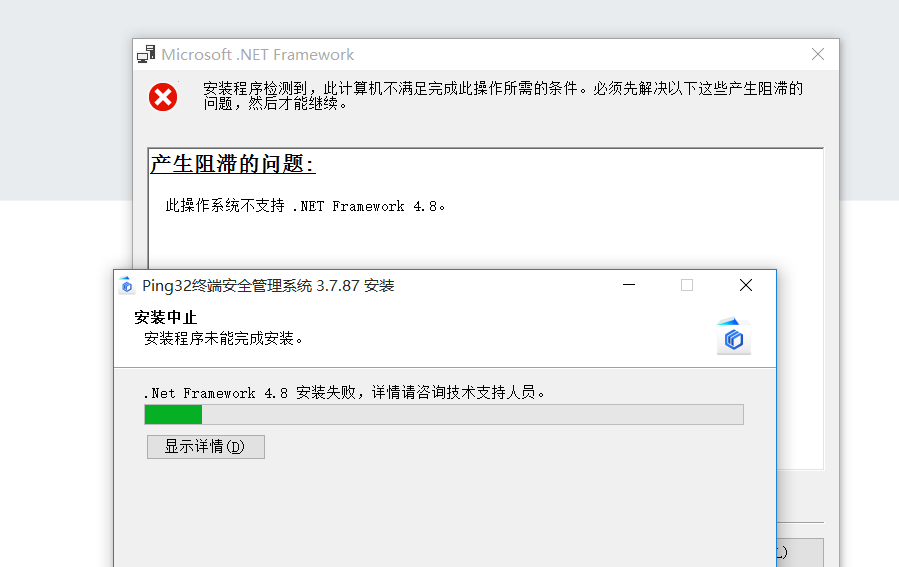This screenshot has height=567, width=899.
Task: Show install details with 显示详情(D) button
Action: tap(206, 447)
